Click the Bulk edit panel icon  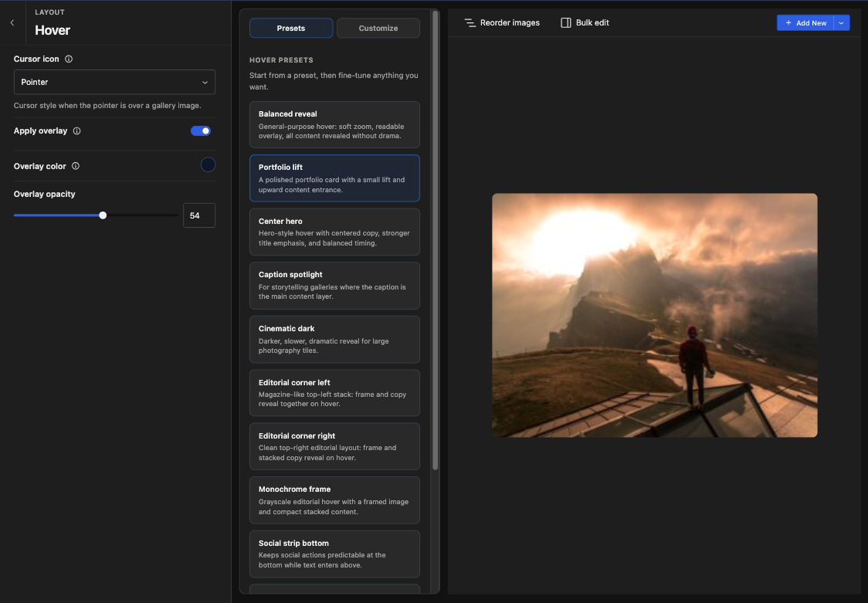pos(566,22)
